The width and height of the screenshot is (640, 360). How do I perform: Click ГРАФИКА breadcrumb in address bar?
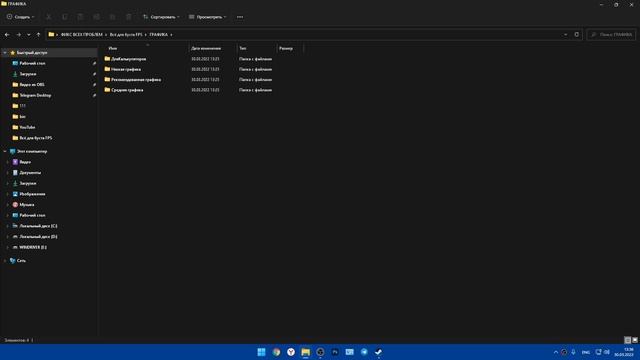coord(158,35)
